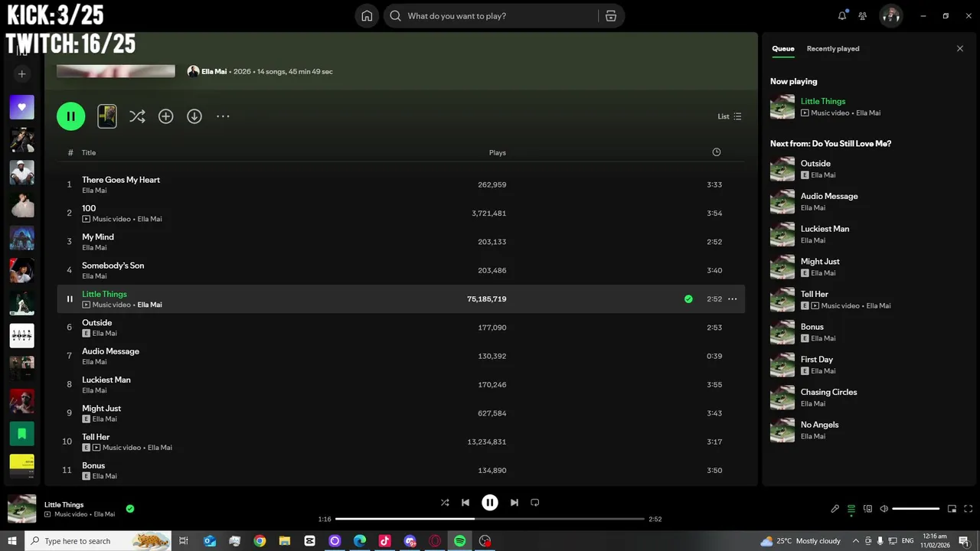
Task: Open the Browse icon in search bar
Action: pos(611,16)
